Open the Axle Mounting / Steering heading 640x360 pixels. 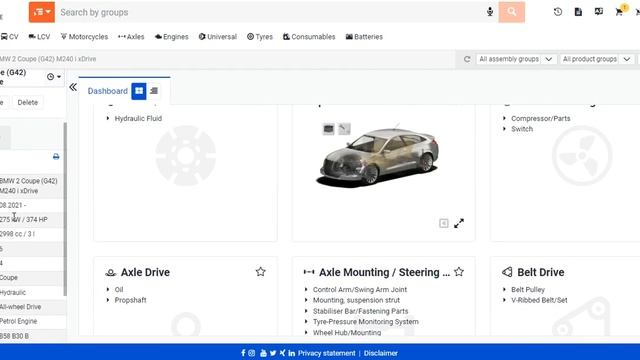pos(384,272)
